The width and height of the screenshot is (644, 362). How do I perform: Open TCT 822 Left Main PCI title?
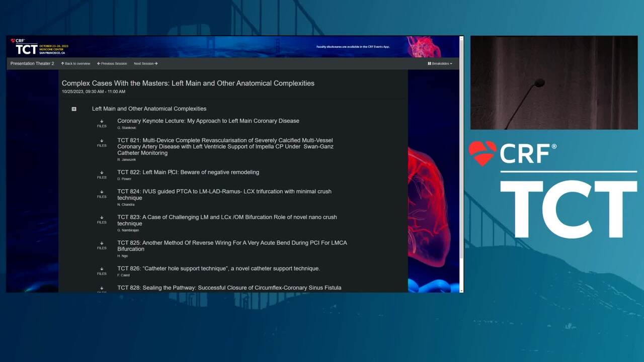188,172
